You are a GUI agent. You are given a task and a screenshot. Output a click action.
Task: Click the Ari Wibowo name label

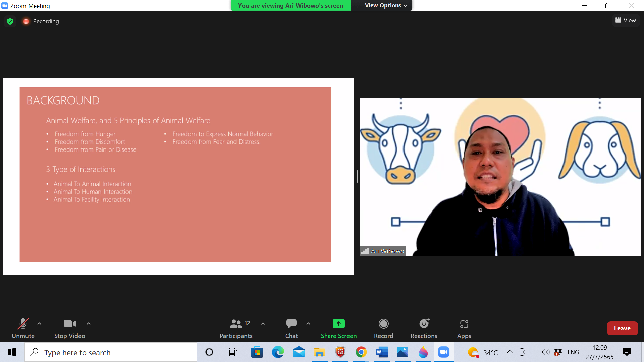pyautogui.click(x=387, y=251)
